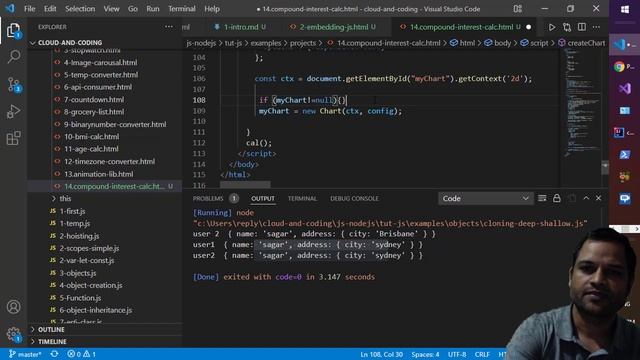Viewport: 640px width, 360px height.
Task: Switch to the PROBLEMS panel tab
Action: coord(208,198)
